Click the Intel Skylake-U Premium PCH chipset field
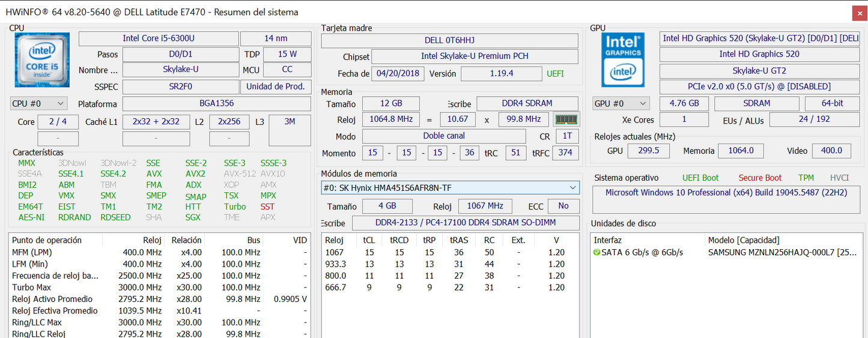 [x=475, y=56]
